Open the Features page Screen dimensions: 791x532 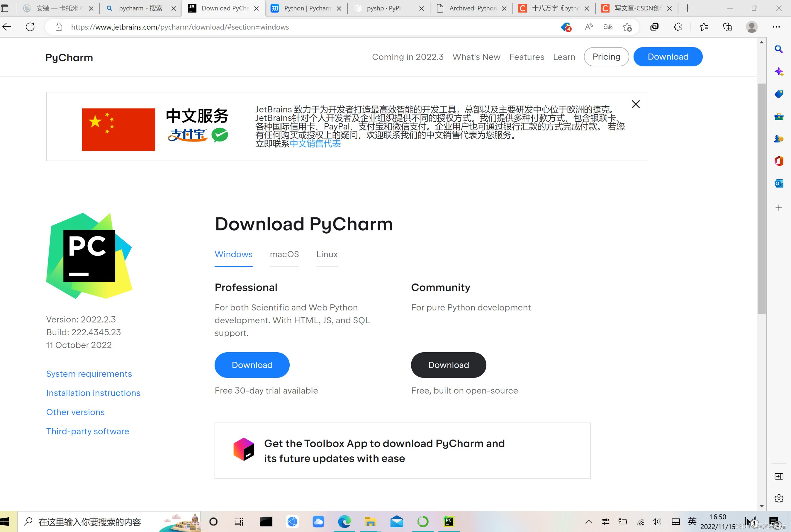[526, 57]
